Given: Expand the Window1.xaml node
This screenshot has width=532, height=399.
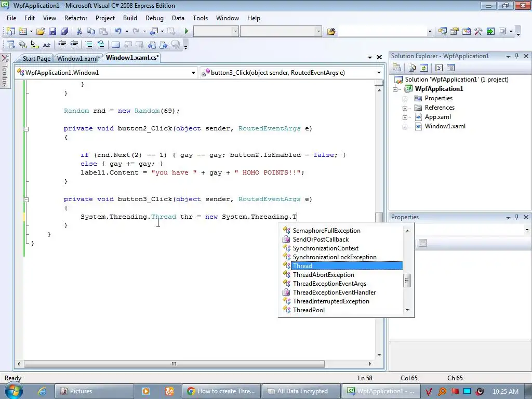Looking at the screenshot, I should (405, 127).
